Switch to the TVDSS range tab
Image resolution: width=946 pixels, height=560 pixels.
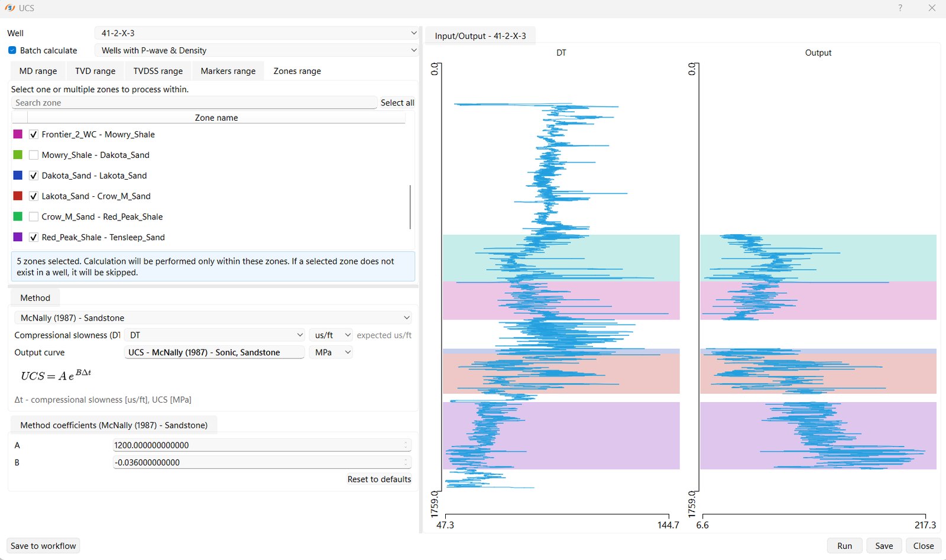point(158,71)
